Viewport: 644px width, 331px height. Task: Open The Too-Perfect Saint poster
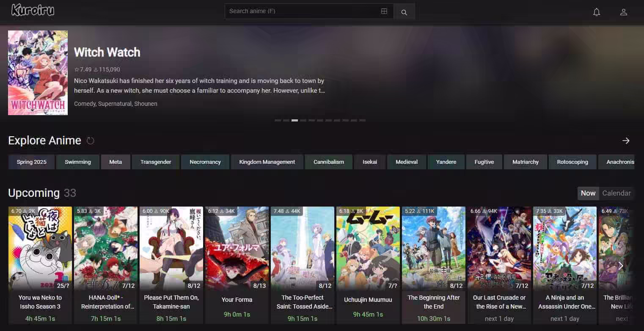click(x=303, y=248)
